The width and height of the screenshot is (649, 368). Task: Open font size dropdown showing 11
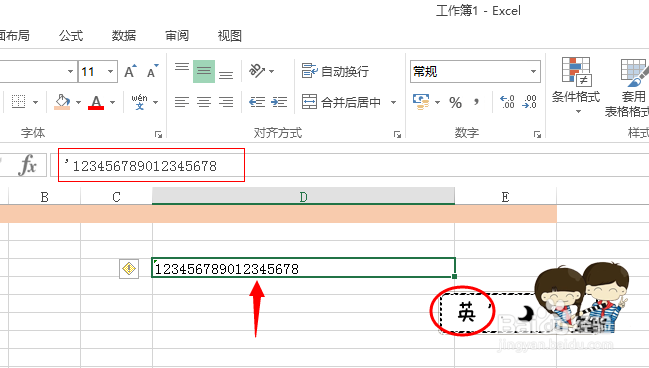click(x=111, y=72)
